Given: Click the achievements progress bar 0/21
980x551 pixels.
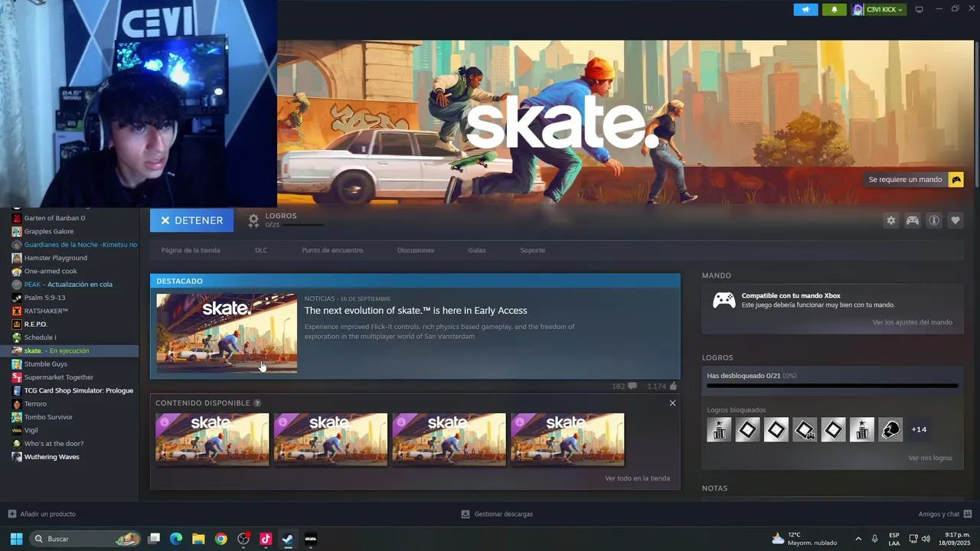Looking at the screenshot, I should (832, 386).
